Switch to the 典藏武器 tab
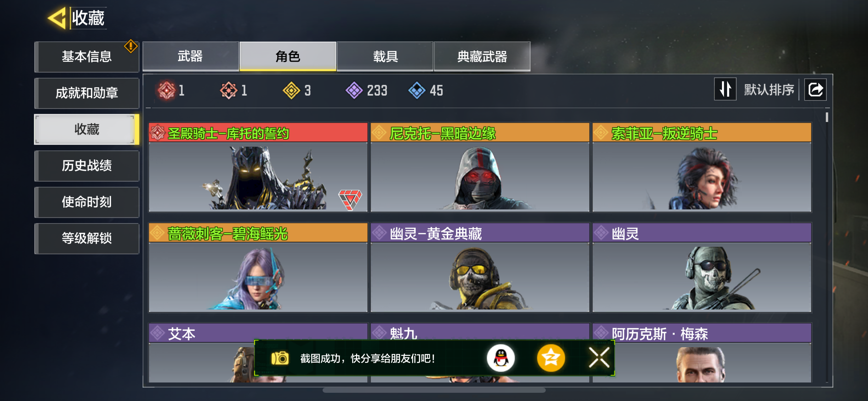868x401 pixels. tap(482, 56)
